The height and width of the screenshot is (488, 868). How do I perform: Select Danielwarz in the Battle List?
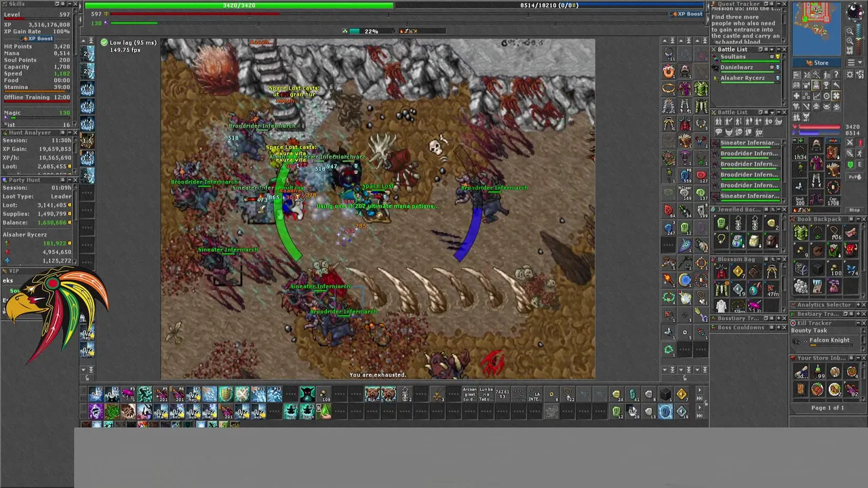746,69
